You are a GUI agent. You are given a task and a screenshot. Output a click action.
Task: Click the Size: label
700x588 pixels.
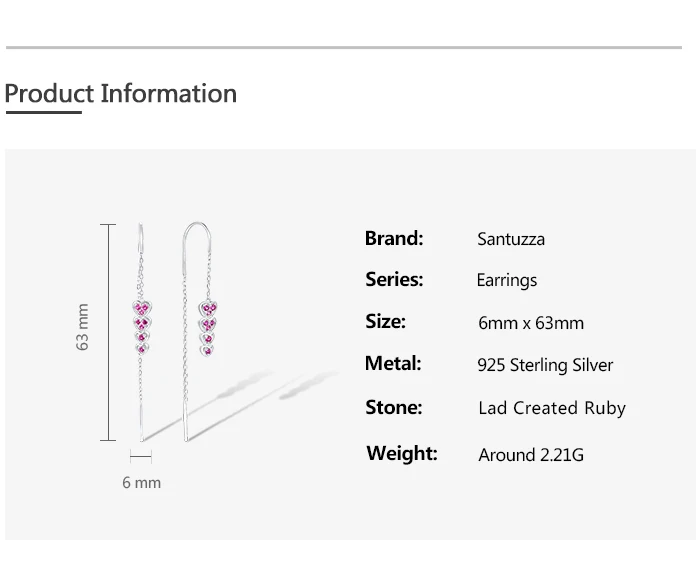[385, 322]
